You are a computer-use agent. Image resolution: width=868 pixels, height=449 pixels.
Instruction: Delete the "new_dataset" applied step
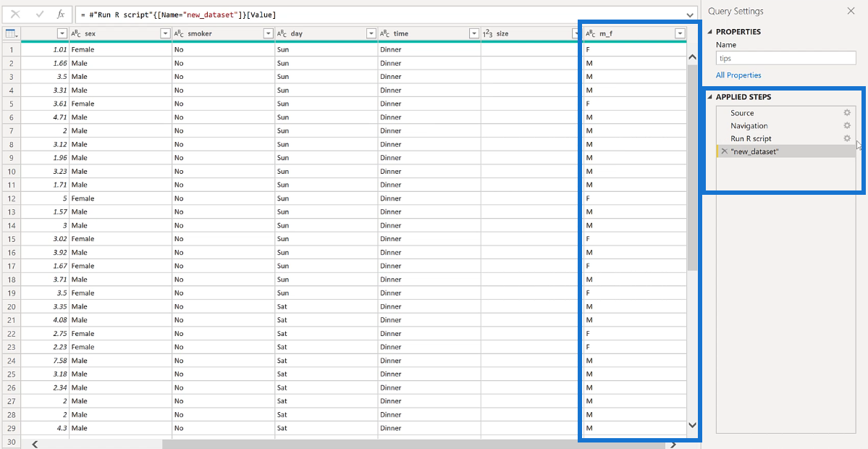tap(724, 151)
